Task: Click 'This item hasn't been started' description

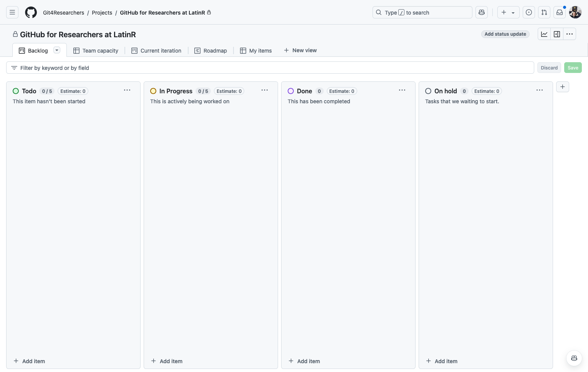Action: pos(49,101)
